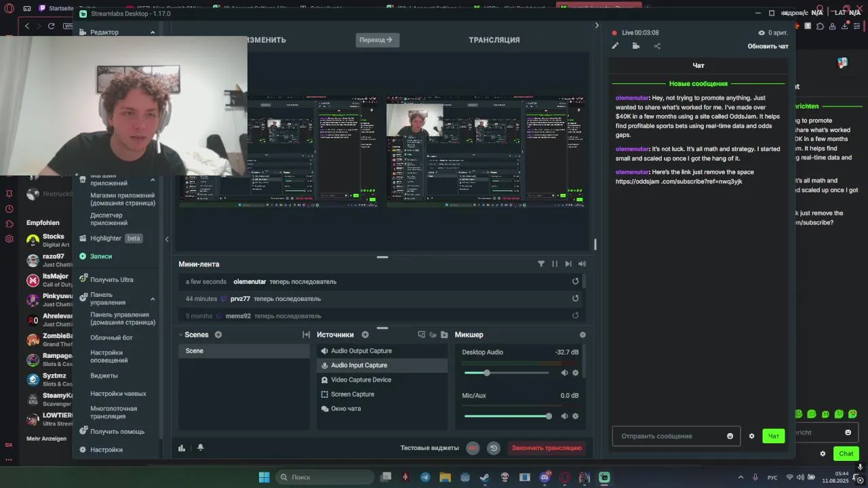The width and height of the screenshot is (868, 488).
Task: Mute the Mic/Aux channel
Action: 564,416
